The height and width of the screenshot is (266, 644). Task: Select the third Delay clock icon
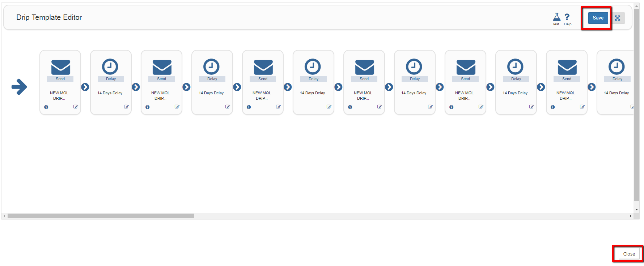[x=313, y=66]
